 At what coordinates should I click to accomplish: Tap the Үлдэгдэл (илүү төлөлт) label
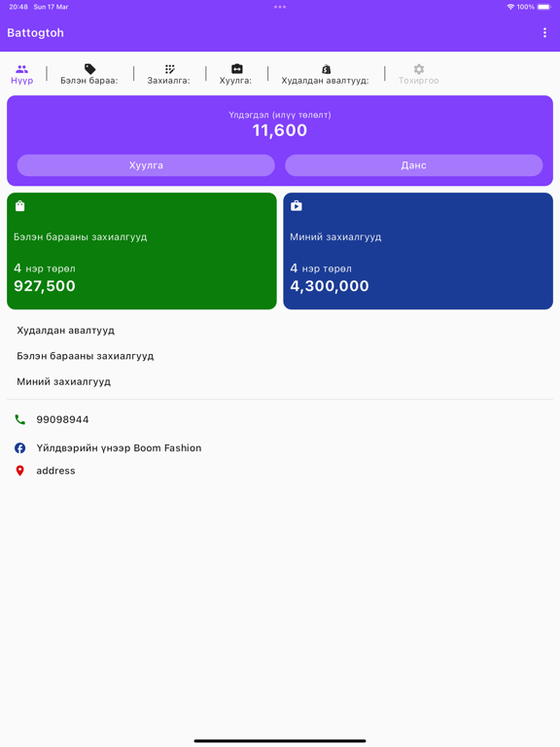coord(280,115)
